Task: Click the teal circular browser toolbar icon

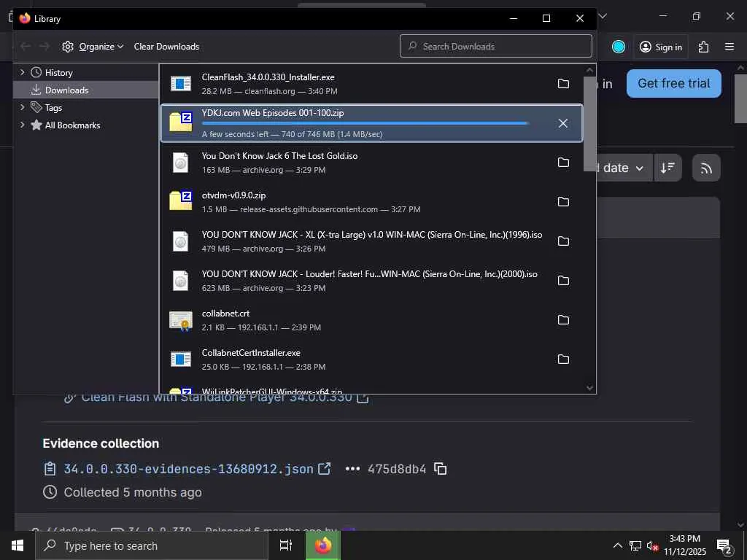Action: tap(619, 47)
